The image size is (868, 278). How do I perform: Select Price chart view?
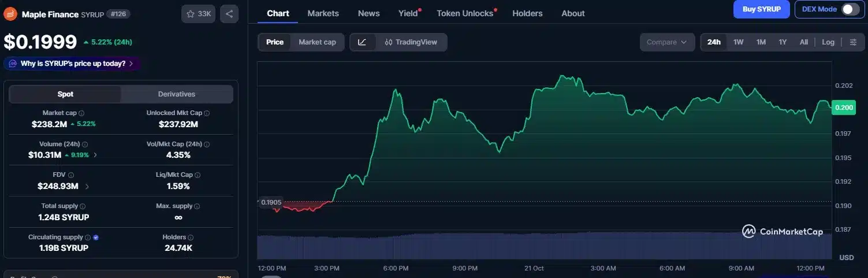(275, 42)
